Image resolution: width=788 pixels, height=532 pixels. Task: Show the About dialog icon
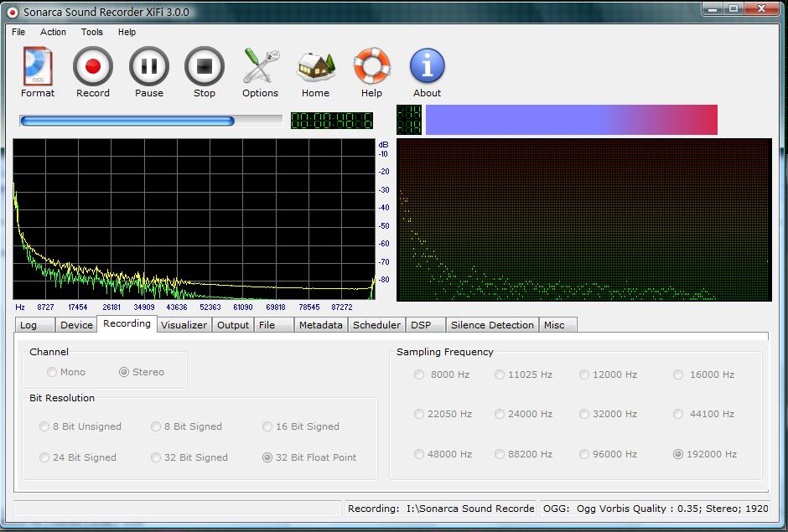[x=427, y=65]
